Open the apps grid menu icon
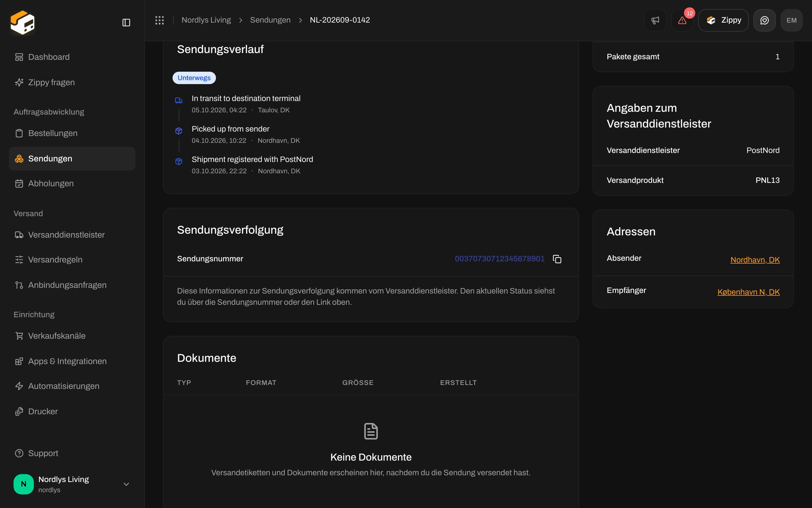 (159, 20)
